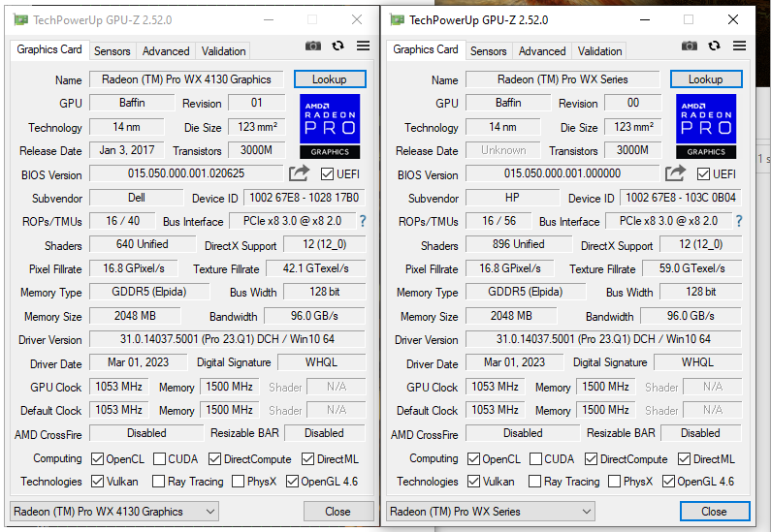The height and width of the screenshot is (532, 771).
Task: Click screenshot camera icon in left GPU-Z window
Action: [x=312, y=46]
